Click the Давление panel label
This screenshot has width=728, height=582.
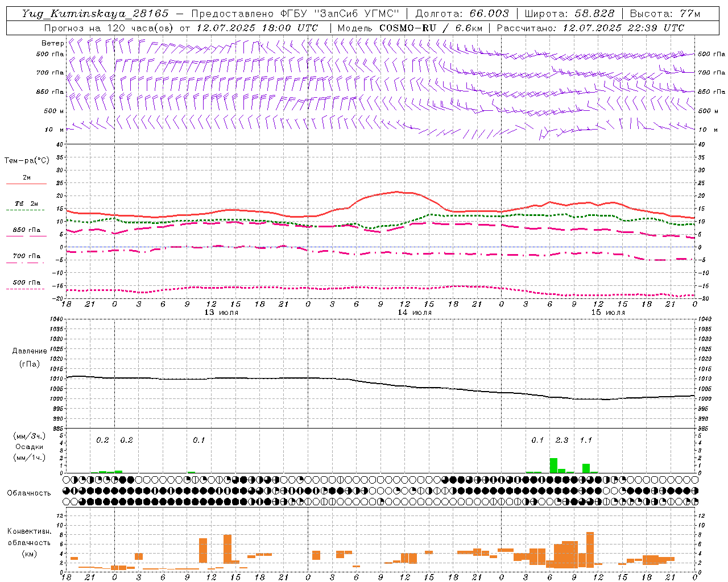(x=30, y=351)
